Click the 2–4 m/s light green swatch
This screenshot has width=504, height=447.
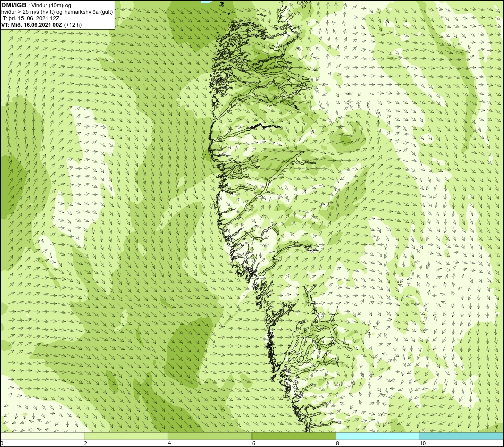click(126, 436)
